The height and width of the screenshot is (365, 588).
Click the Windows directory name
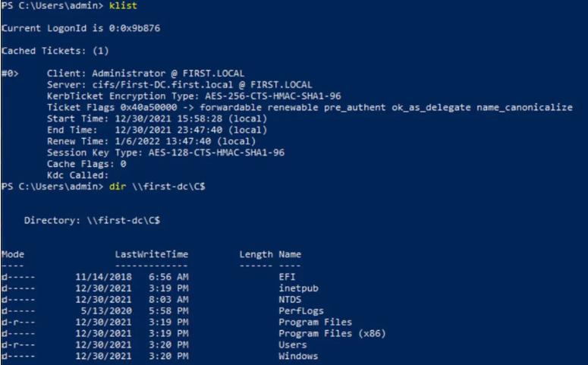(x=298, y=356)
